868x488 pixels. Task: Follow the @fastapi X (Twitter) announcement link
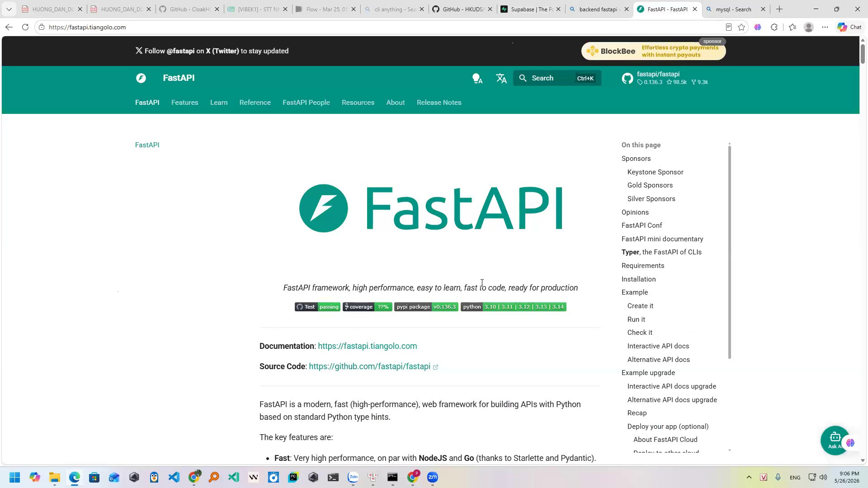point(212,51)
